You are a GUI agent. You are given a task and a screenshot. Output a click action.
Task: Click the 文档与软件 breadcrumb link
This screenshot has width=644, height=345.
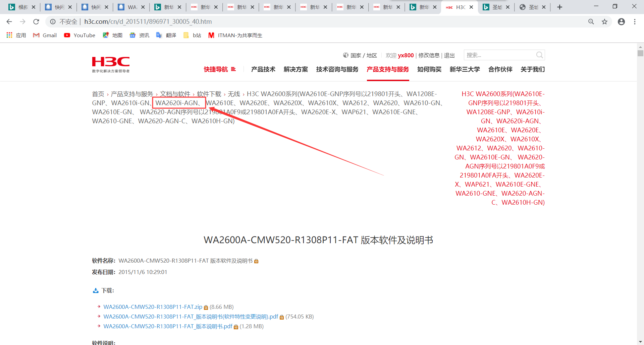pyautogui.click(x=175, y=94)
